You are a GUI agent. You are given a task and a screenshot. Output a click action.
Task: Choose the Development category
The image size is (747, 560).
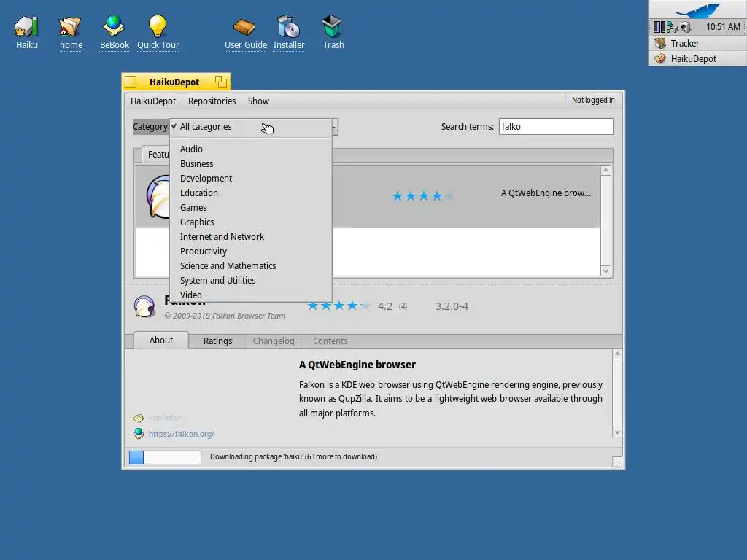tap(251, 178)
